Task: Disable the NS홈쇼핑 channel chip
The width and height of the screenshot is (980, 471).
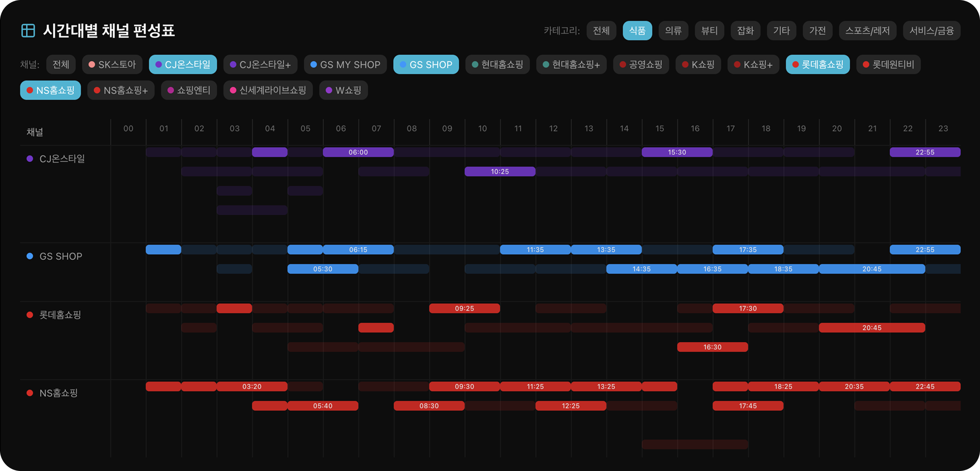Action: [50, 90]
